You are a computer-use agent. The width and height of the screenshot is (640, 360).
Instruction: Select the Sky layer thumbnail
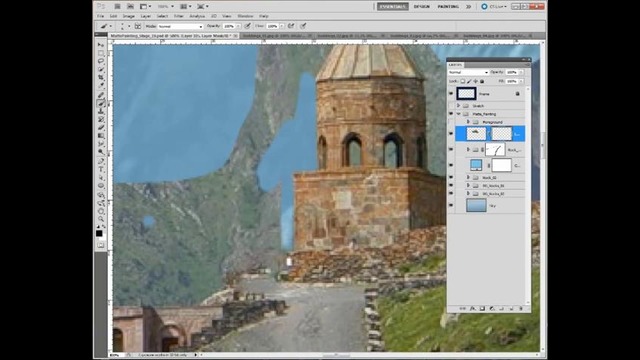(x=476, y=205)
